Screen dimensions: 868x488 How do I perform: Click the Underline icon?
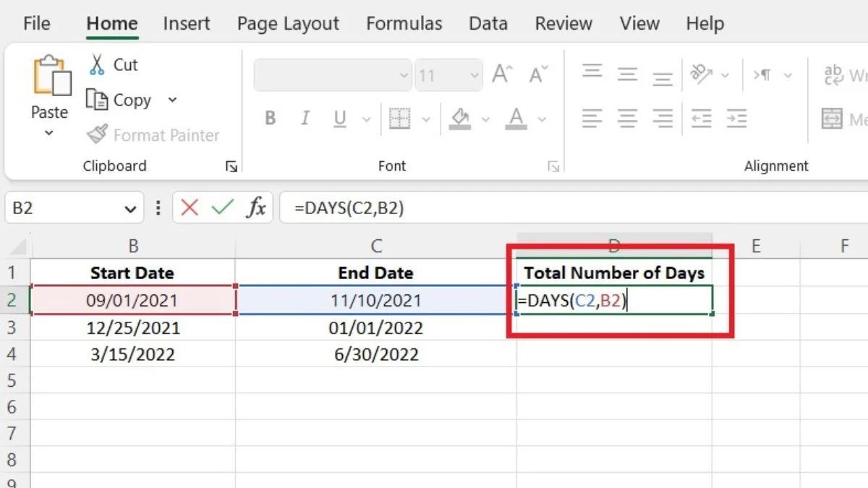pyautogui.click(x=337, y=118)
